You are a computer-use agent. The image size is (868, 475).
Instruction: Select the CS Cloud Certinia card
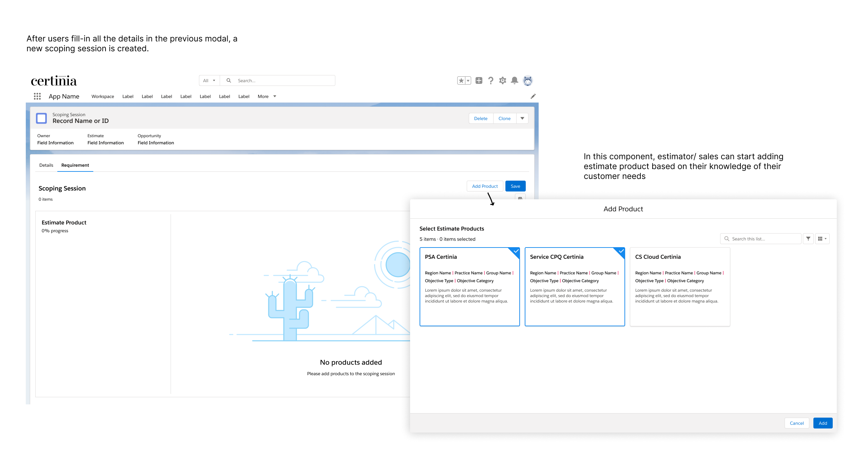[x=680, y=287]
